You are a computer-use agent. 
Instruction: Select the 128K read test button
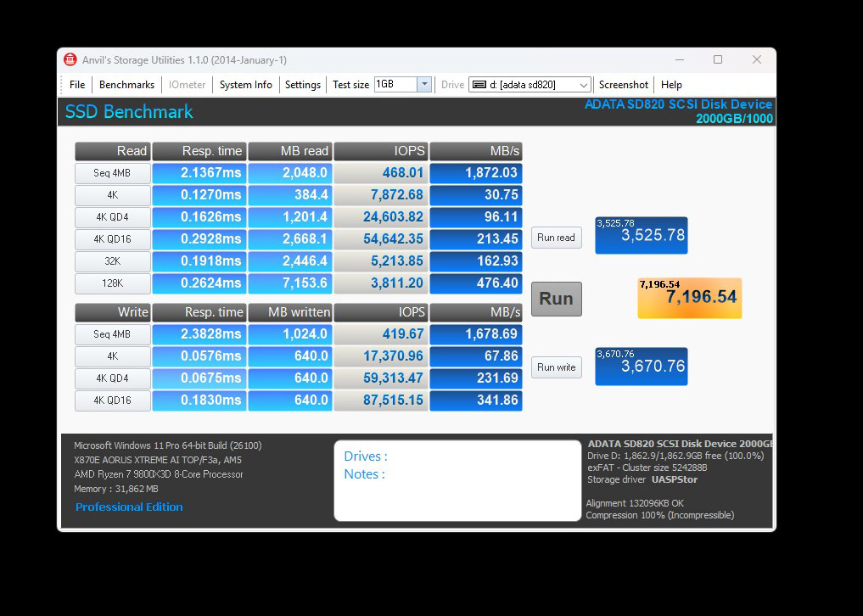[x=113, y=283]
